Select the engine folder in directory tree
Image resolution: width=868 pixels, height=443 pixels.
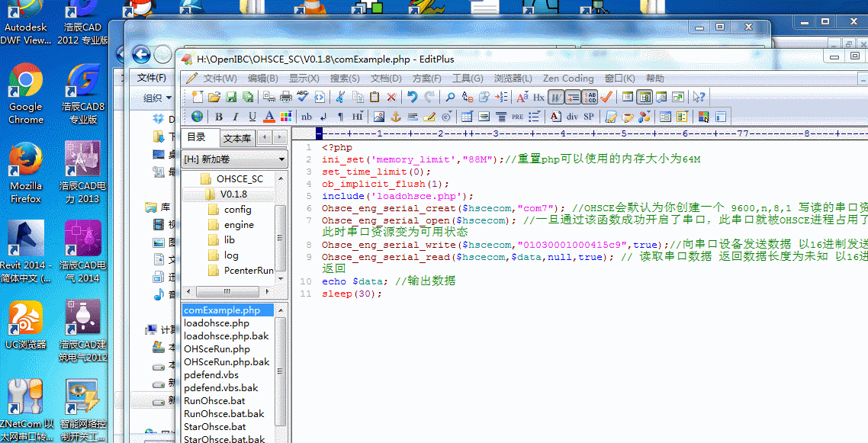(239, 225)
